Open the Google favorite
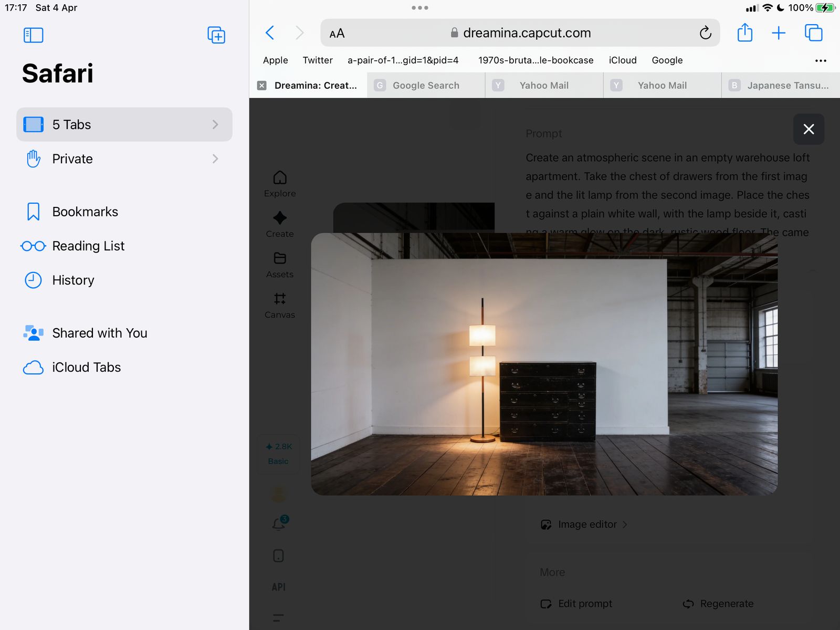The image size is (840, 630). [667, 60]
